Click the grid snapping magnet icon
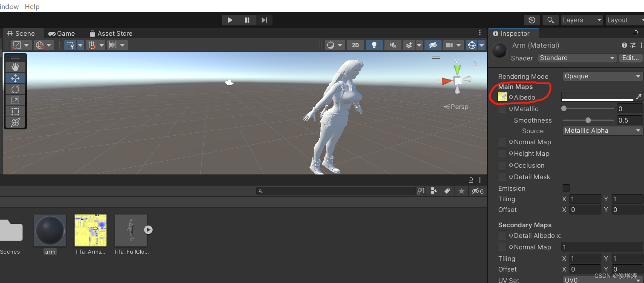 tap(92, 45)
